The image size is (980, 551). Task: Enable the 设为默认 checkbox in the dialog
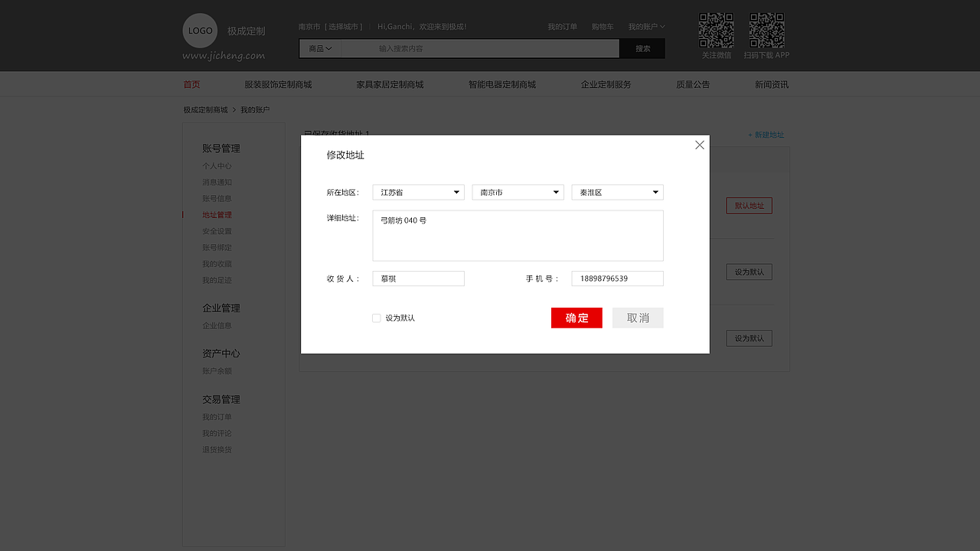tap(376, 318)
